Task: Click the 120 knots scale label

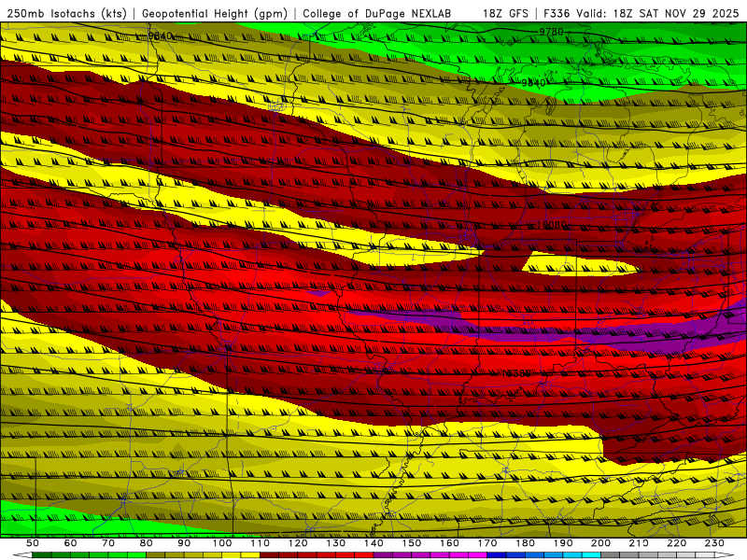Action: [298, 543]
